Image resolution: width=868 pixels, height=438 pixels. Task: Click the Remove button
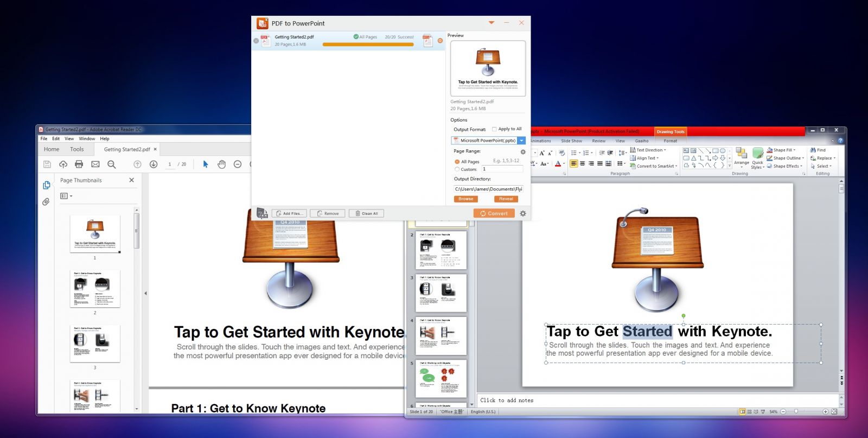pos(328,213)
